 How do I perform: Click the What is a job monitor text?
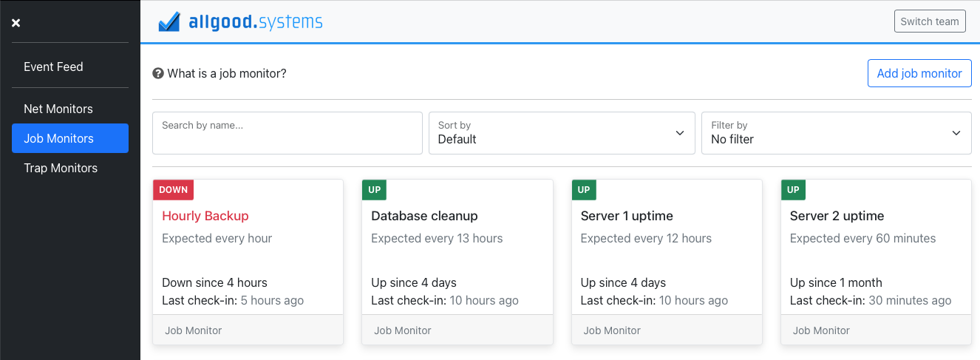pyautogui.click(x=226, y=74)
